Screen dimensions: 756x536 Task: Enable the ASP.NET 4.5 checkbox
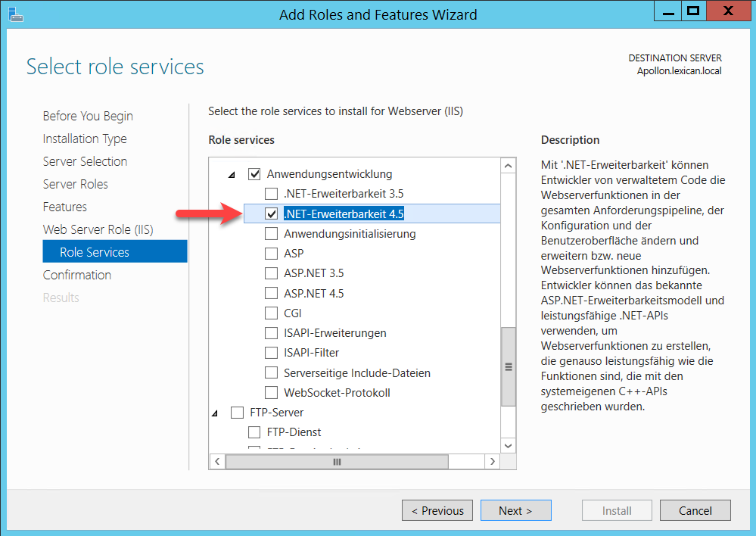point(271,293)
